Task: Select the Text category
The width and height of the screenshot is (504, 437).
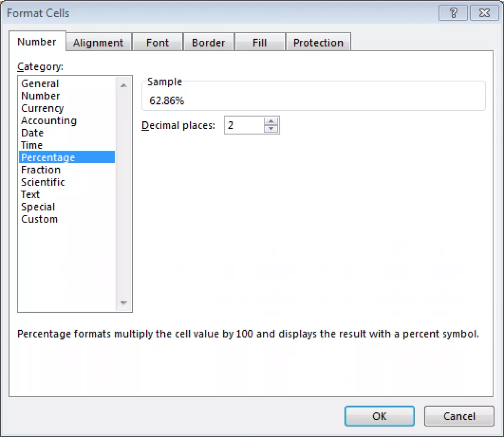Action: pyautogui.click(x=67, y=194)
